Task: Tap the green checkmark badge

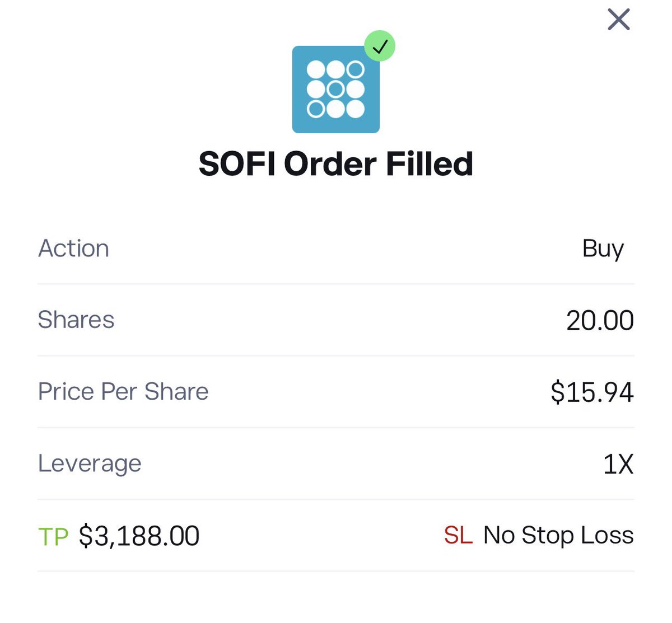Action: [380, 46]
